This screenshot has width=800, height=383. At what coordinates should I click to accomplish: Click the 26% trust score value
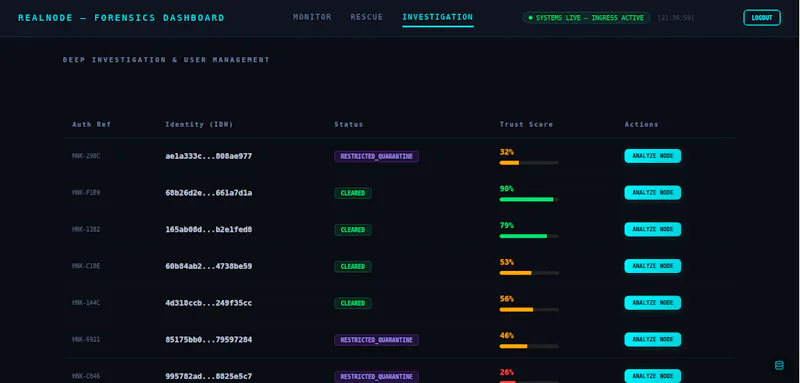pos(507,372)
